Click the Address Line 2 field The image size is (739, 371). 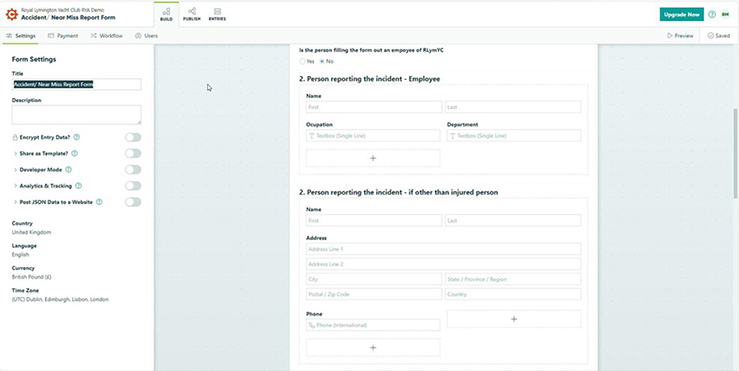443,264
